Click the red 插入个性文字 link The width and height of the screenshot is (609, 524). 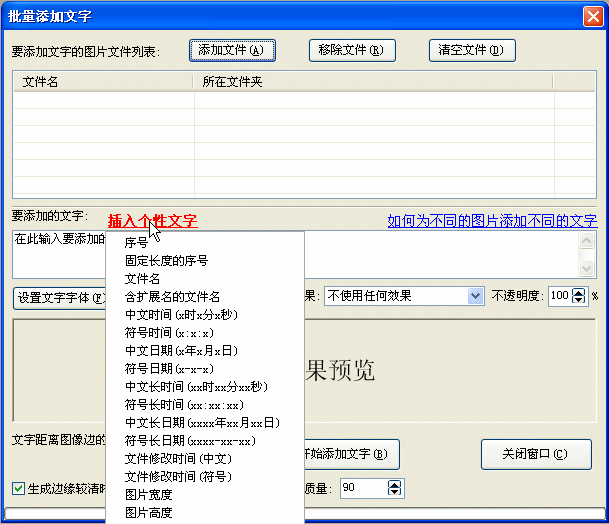pos(152,221)
